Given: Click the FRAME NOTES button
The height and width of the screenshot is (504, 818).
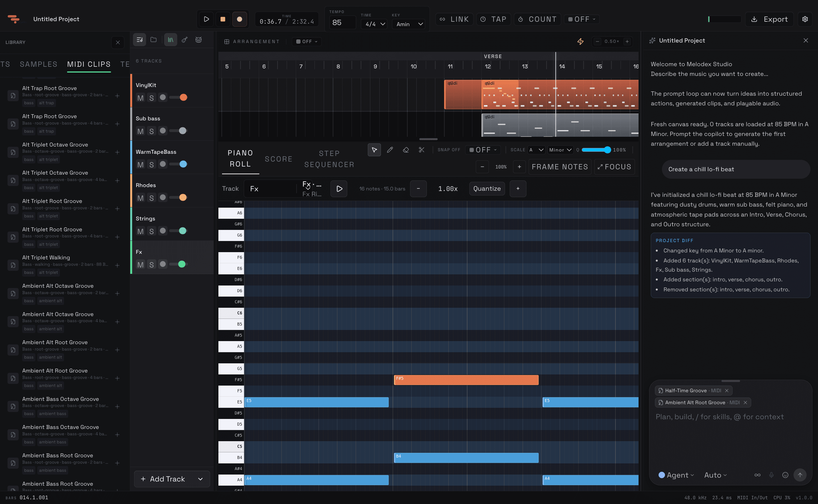Looking at the screenshot, I should pos(560,167).
